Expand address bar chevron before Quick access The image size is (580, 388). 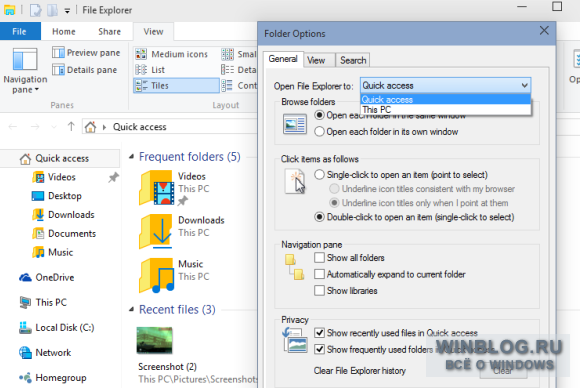click(x=104, y=127)
